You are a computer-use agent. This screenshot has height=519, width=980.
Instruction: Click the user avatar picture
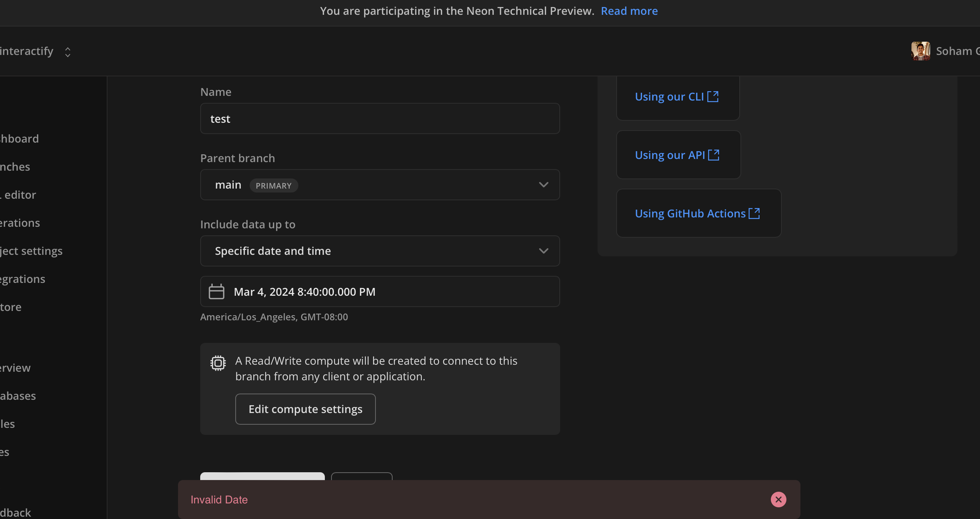click(x=920, y=51)
